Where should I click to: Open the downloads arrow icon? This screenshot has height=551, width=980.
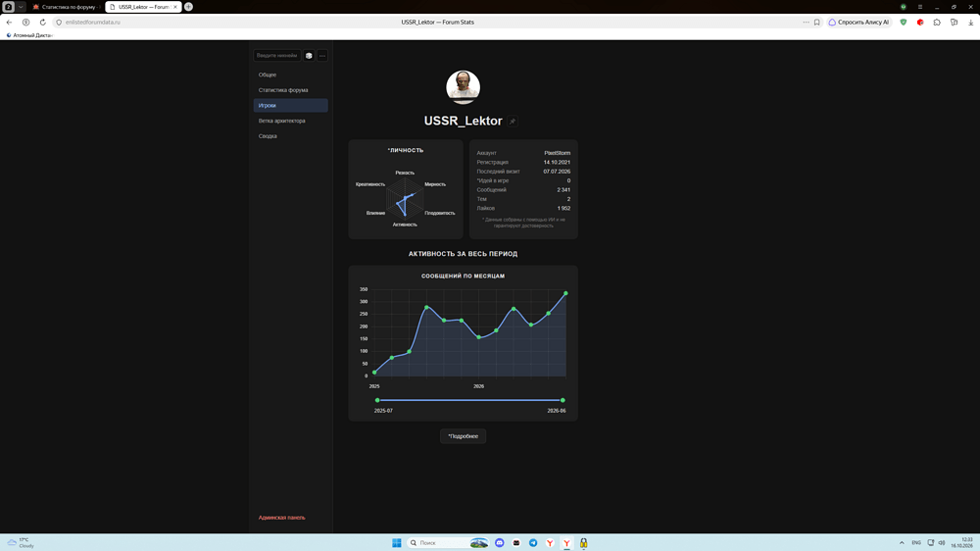tap(970, 22)
